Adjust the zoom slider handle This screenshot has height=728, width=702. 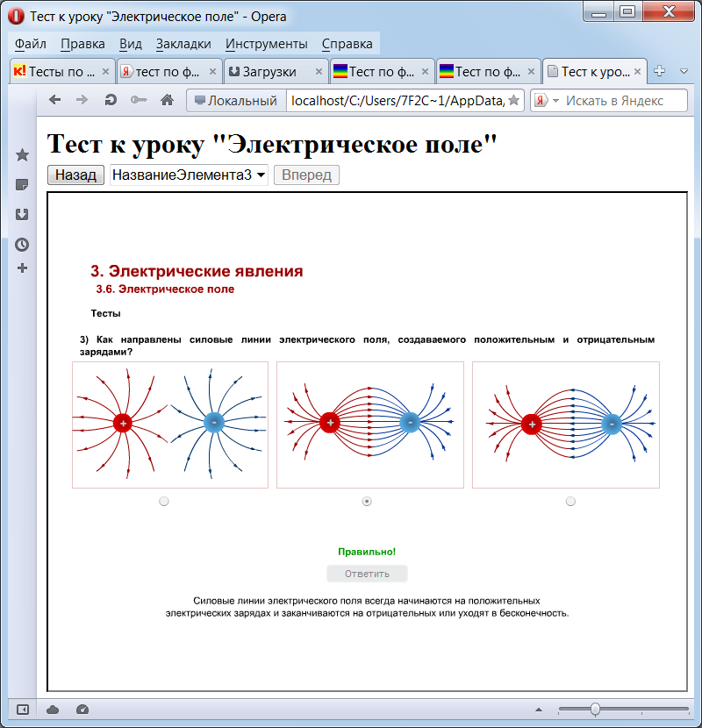[x=595, y=710]
